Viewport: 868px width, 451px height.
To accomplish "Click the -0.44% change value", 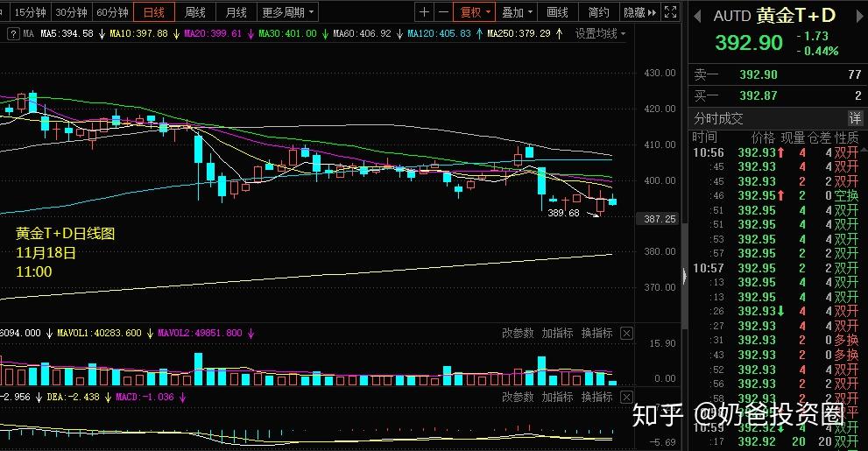I will pos(817,52).
